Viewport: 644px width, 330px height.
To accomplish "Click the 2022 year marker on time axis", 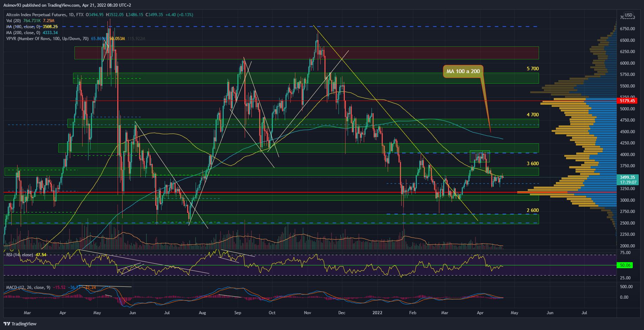I will [x=377, y=312].
